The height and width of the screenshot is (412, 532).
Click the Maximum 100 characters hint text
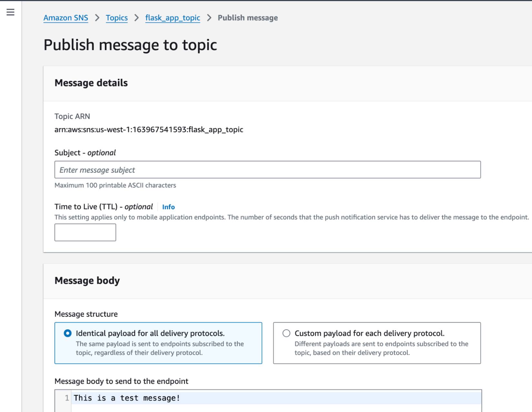point(115,185)
